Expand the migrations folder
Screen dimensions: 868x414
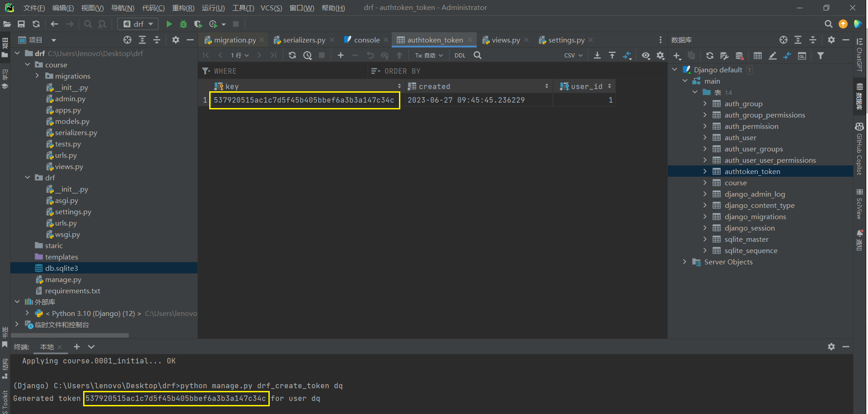tap(38, 76)
